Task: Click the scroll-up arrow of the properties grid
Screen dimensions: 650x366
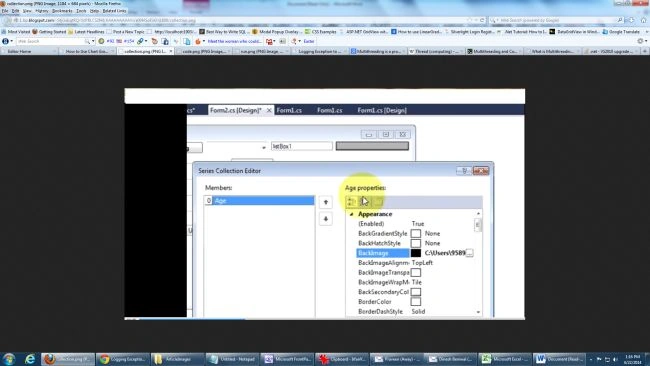Action: [478, 214]
